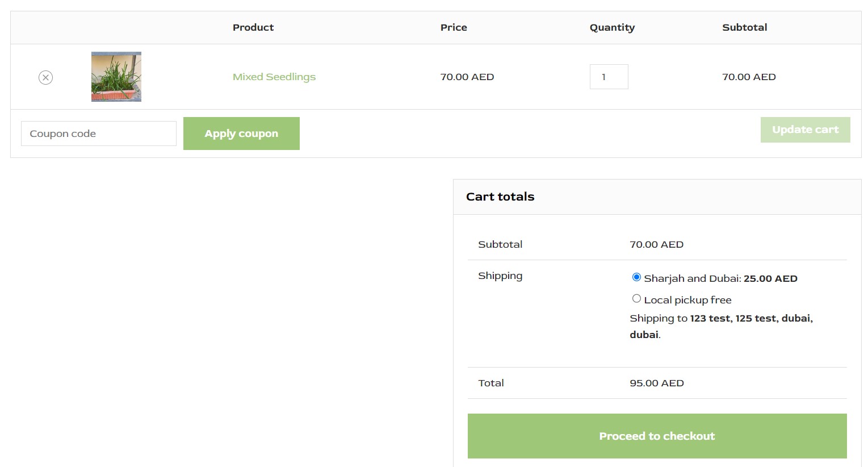Click the Product column header
The height and width of the screenshot is (467, 868).
[253, 27]
